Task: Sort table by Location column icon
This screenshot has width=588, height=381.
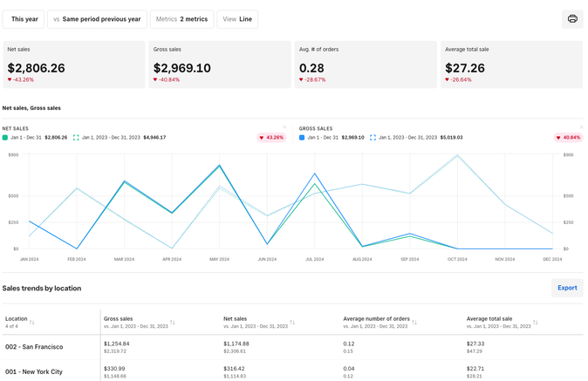Action: tap(32, 323)
